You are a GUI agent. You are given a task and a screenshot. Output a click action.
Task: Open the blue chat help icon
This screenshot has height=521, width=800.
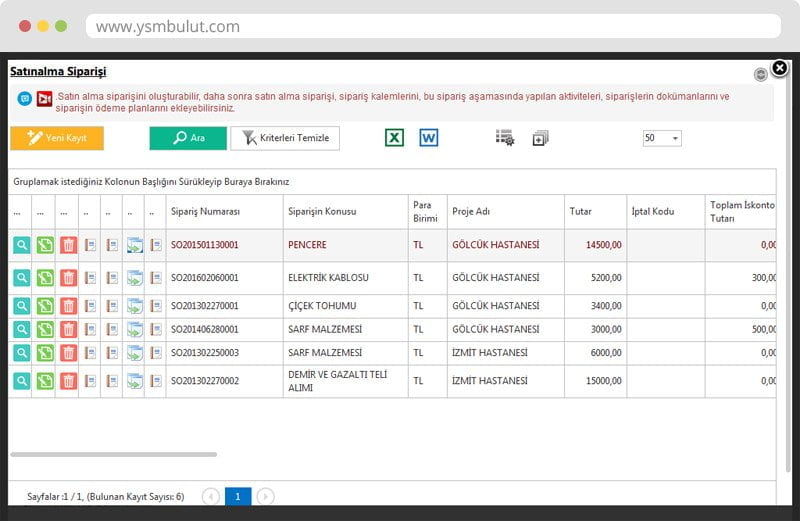tap(25, 99)
